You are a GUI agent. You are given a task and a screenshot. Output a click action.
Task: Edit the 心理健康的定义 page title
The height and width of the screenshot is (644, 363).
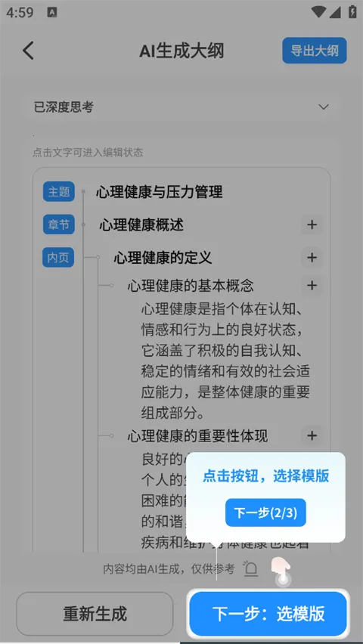tap(163, 258)
